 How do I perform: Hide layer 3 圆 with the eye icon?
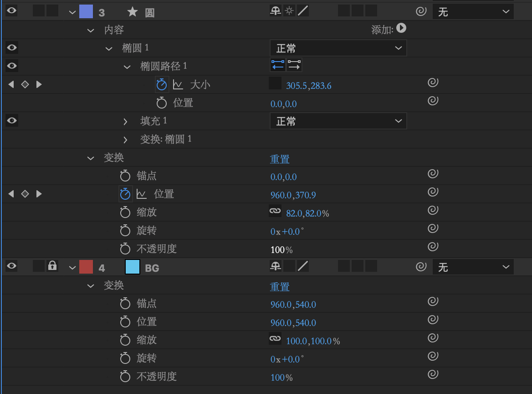click(12, 11)
